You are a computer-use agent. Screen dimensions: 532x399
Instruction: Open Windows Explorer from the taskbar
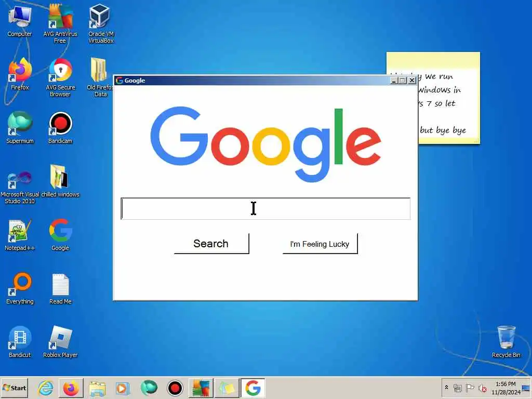(97, 388)
